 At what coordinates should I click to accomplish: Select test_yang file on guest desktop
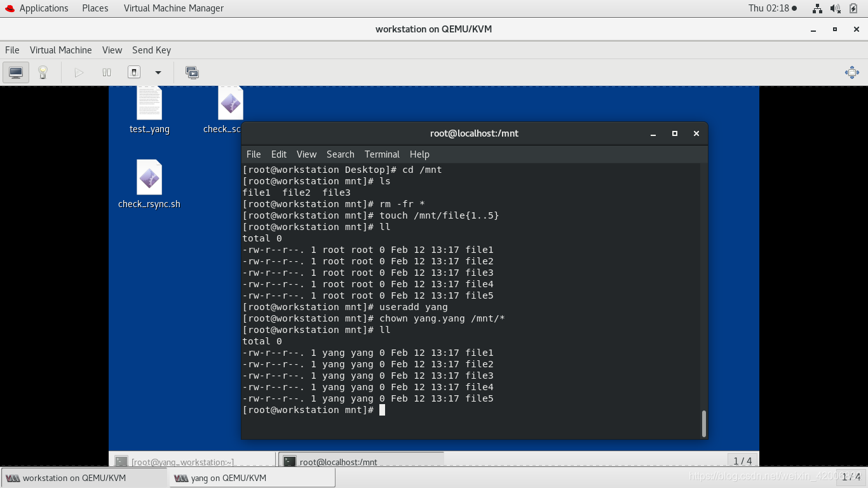149,111
